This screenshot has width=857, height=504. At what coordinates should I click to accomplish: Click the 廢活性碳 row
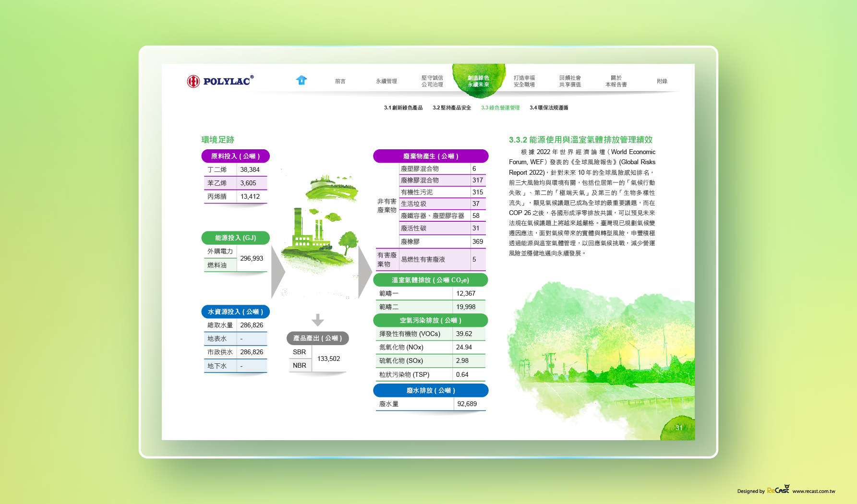pos(442,228)
